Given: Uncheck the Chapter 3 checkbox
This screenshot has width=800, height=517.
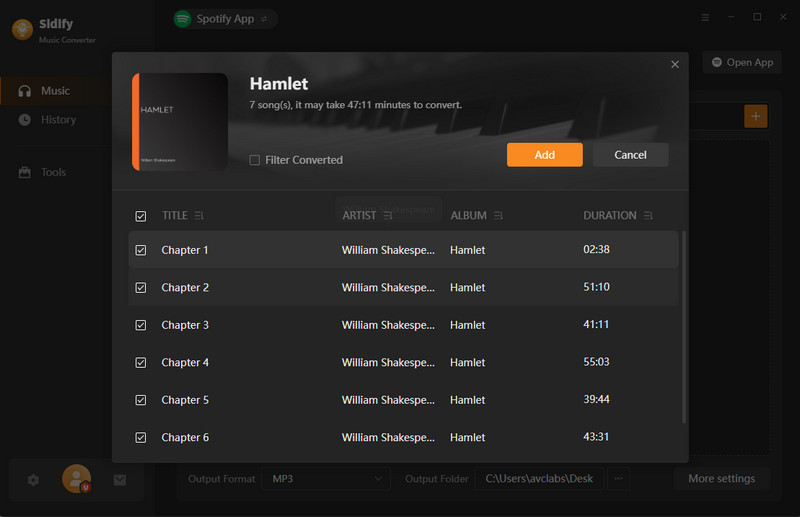Looking at the screenshot, I should point(141,325).
